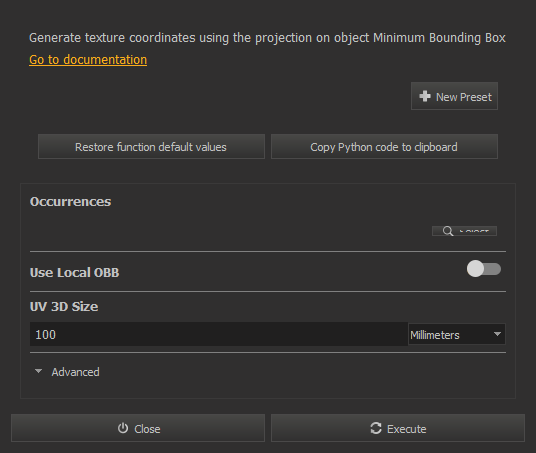
Task: Click the UV 3D Size heading
Action: pyautogui.click(x=64, y=306)
